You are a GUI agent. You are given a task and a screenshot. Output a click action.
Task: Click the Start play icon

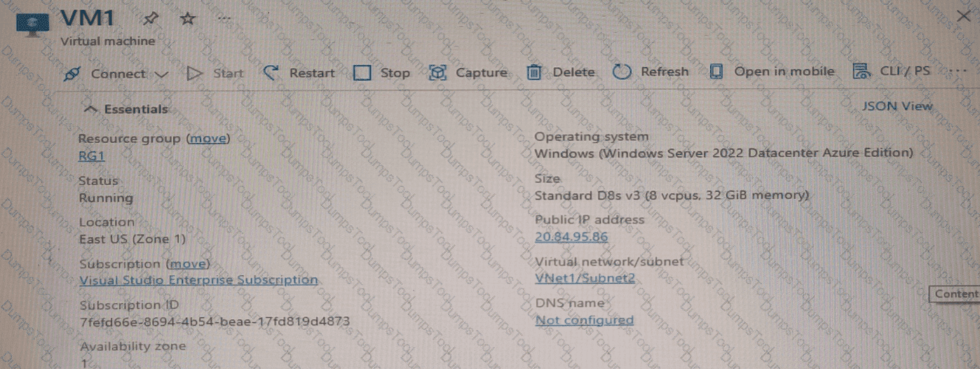pyautogui.click(x=195, y=73)
